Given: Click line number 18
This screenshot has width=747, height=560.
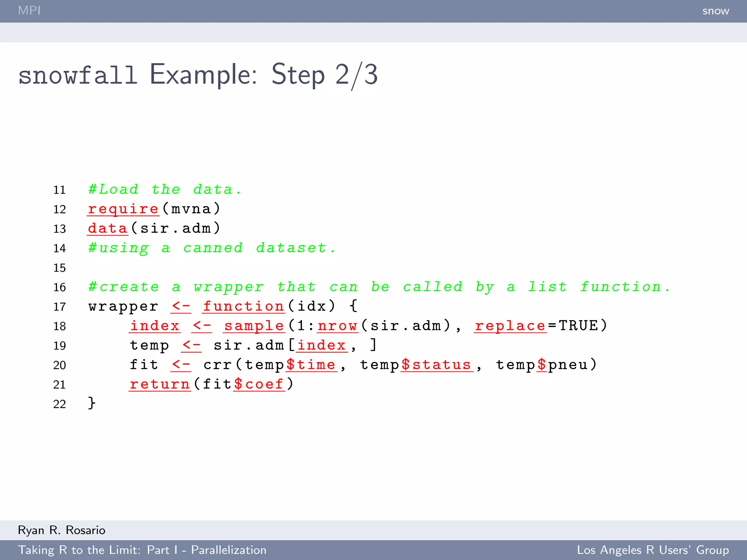Looking at the screenshot, I should coord(60,326).
